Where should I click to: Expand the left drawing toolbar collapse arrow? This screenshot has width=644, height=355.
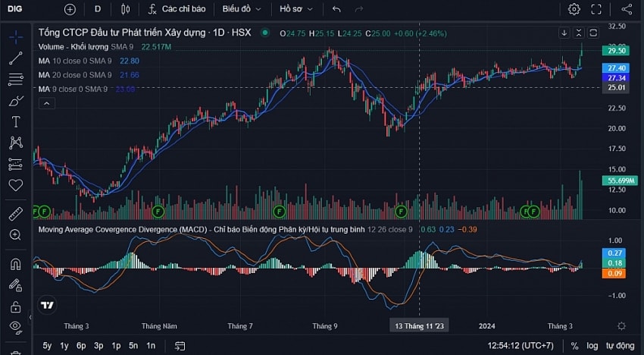point(30,317)
